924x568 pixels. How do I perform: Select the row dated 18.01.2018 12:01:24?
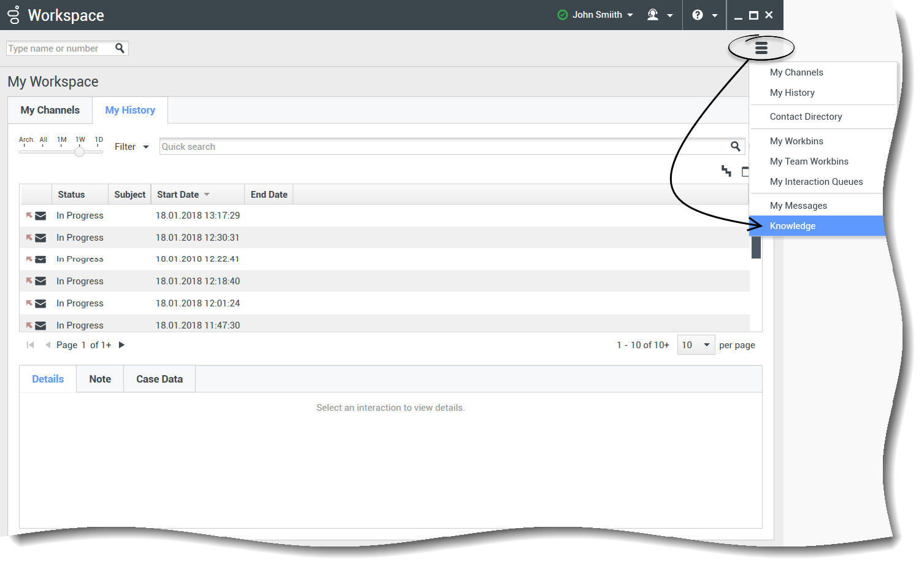coord(385,303)
